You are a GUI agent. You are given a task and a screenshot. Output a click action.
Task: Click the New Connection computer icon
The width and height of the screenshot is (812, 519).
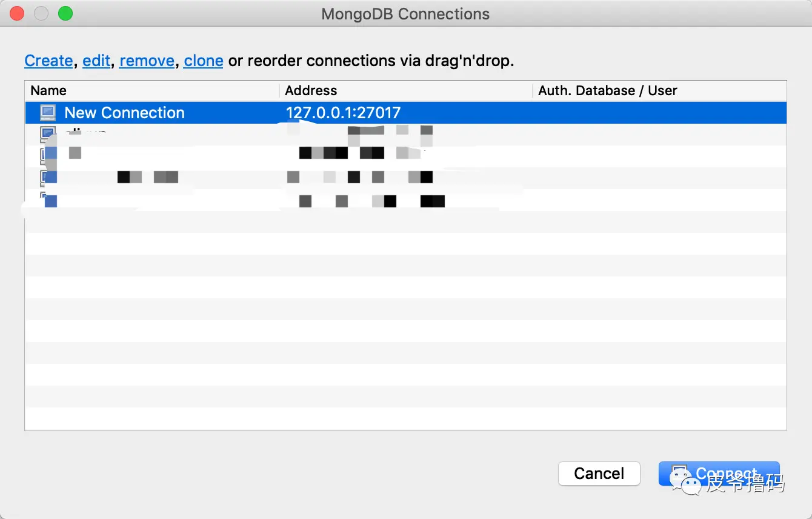tap(47, 113)
